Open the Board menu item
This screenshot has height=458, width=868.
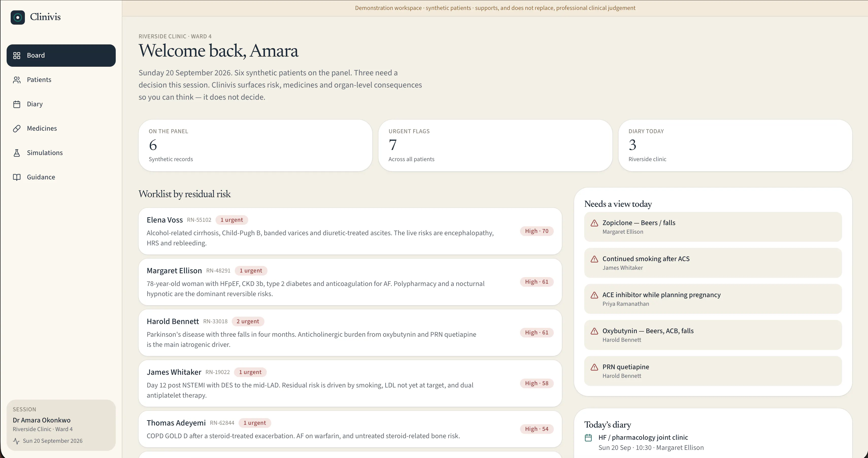pos(61,56)
